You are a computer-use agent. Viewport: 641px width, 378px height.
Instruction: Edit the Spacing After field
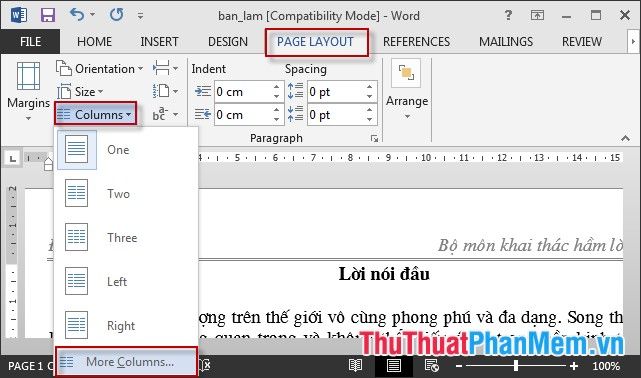[336, 115]
